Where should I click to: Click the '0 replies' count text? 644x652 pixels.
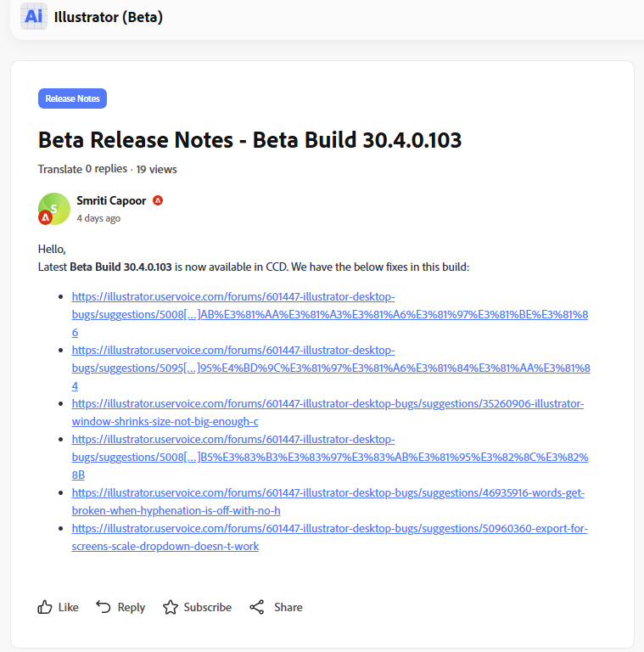(106, 169)
